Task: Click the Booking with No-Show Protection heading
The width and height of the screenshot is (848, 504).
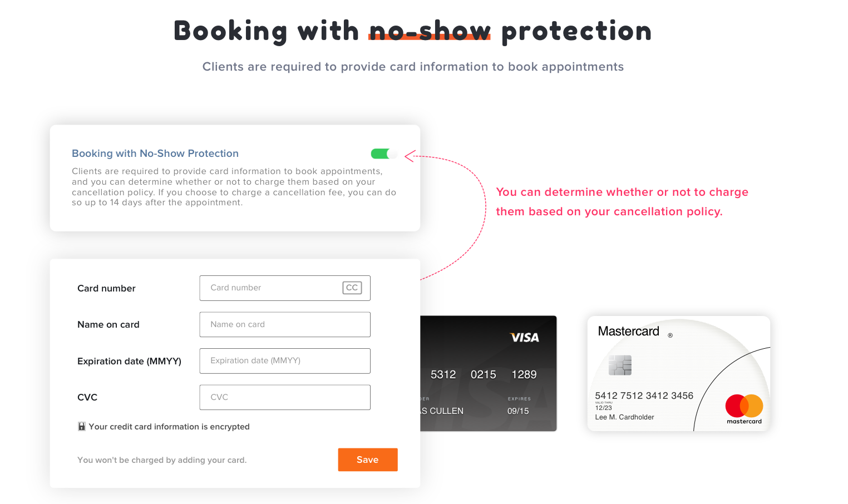Action: 155,154
